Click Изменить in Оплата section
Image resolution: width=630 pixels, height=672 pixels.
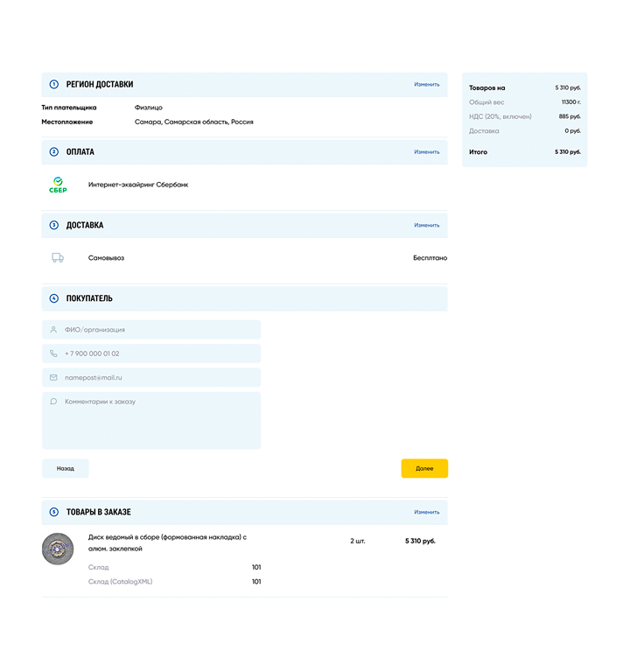(x=426, y=152)
